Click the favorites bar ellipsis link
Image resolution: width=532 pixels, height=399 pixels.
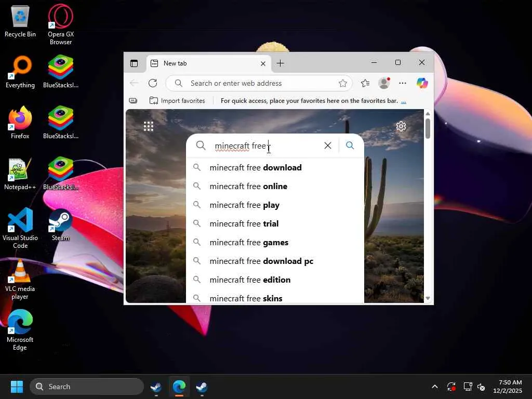pos(403,101)
